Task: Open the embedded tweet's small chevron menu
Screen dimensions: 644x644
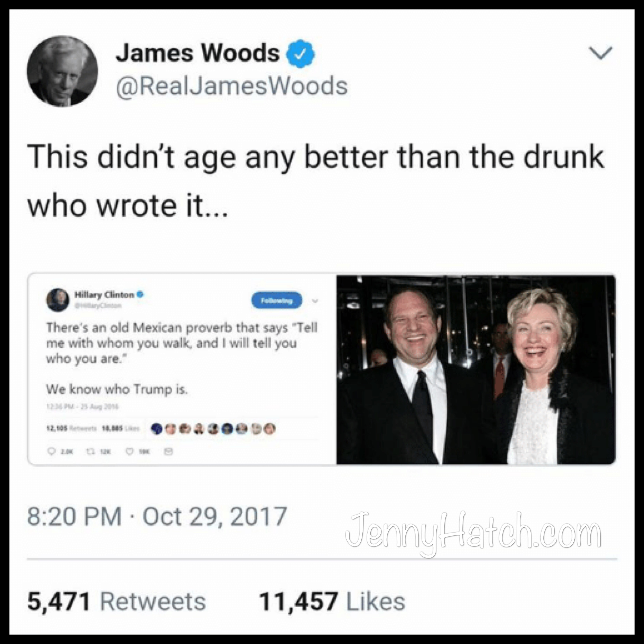Action: 315,301
